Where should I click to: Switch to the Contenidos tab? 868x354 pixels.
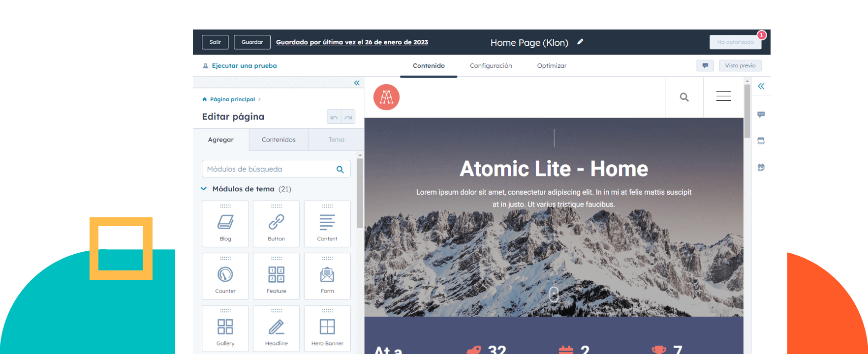279,140
